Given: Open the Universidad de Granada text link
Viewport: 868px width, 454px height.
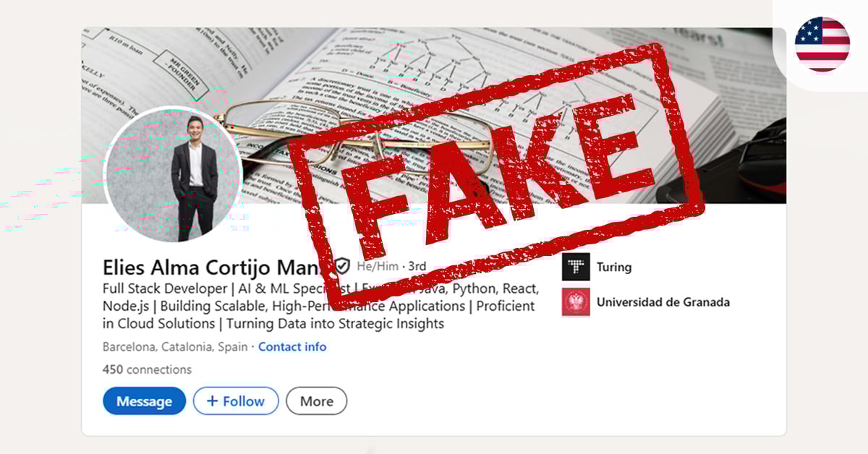Looking at the screenshot, I should (663, 302).
